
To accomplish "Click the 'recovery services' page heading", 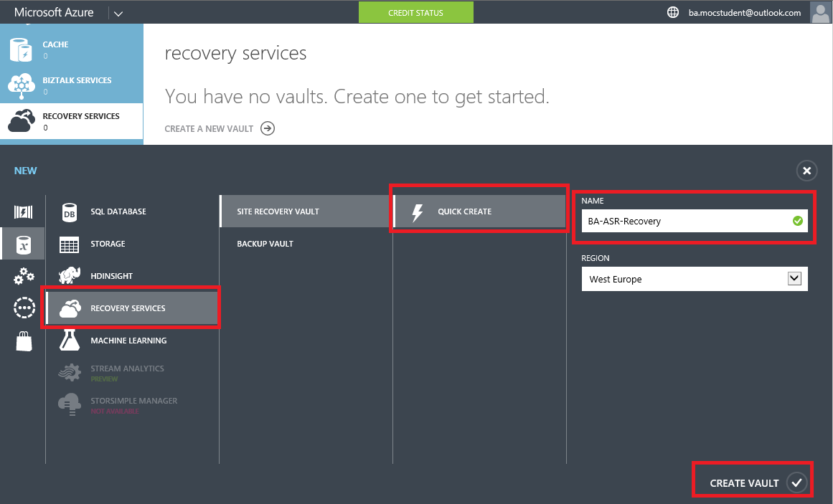I will click(x=235, y=53).
